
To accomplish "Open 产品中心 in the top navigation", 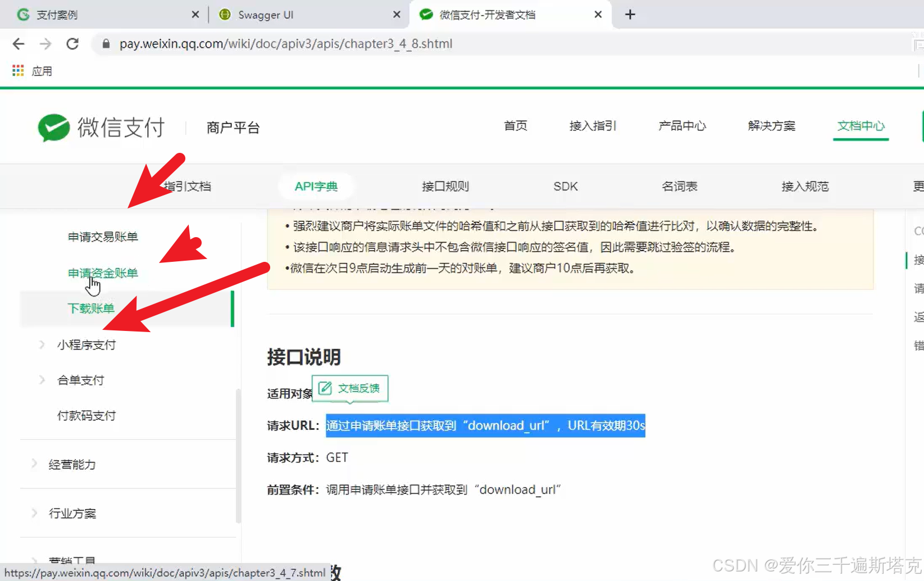I will (x=682, y=126).
